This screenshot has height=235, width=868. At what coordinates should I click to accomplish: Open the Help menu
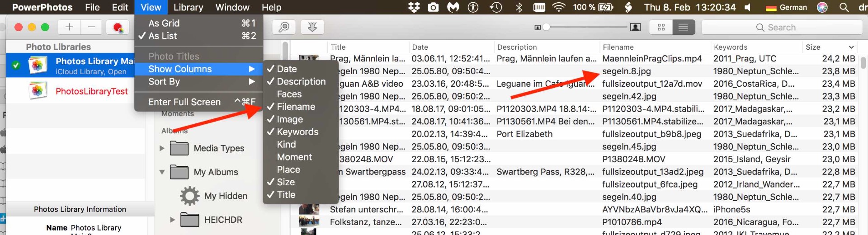point(271,7)
